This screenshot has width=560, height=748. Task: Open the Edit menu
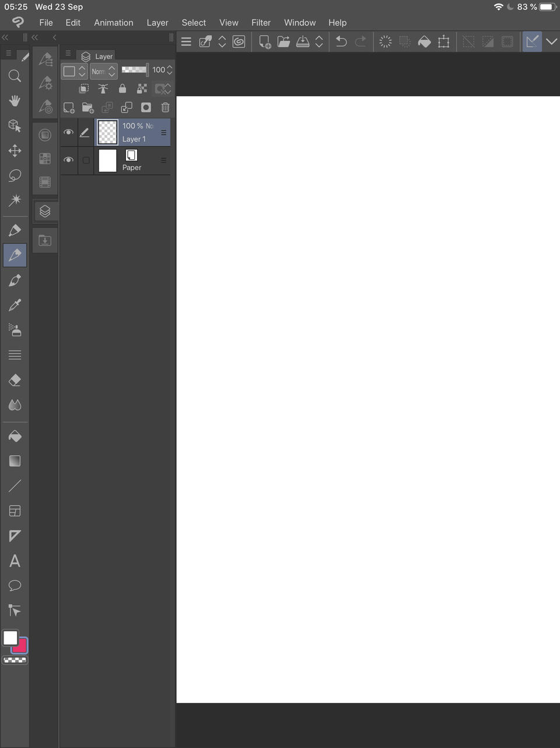(x=73, y=23)
